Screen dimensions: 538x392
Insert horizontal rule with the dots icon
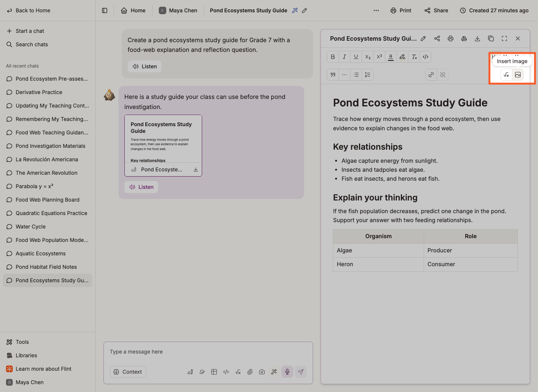click(x=344, y=75)
